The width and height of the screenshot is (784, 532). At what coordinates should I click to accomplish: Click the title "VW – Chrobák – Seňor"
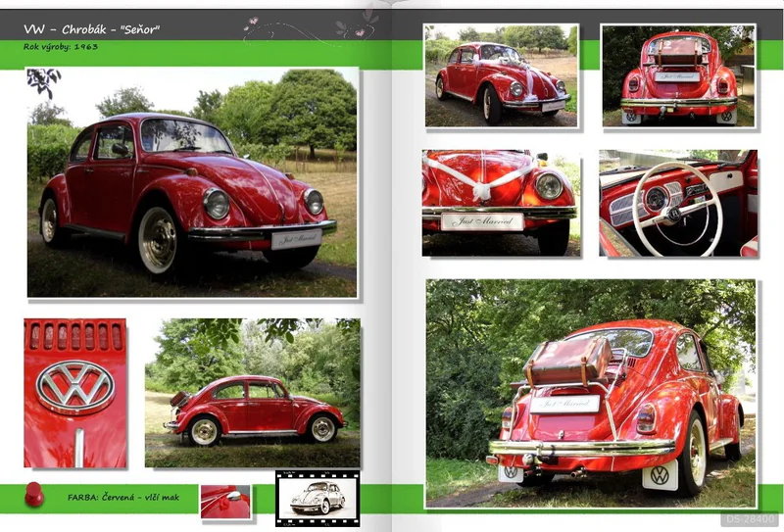91,29
